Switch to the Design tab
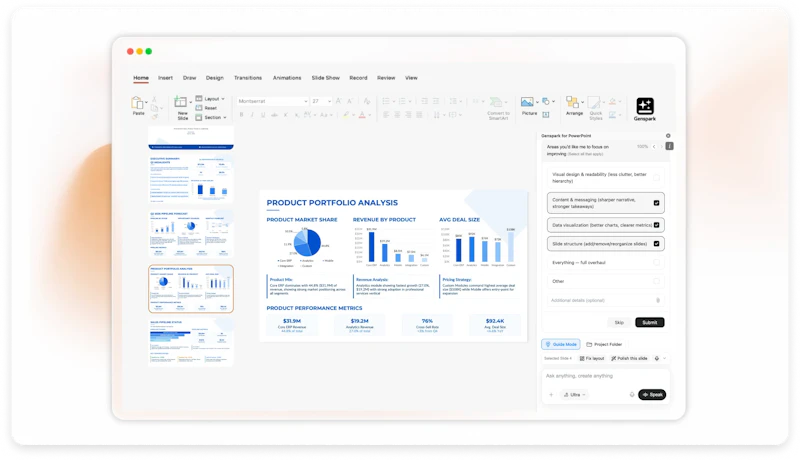800x460 pixels. (215, 78)
